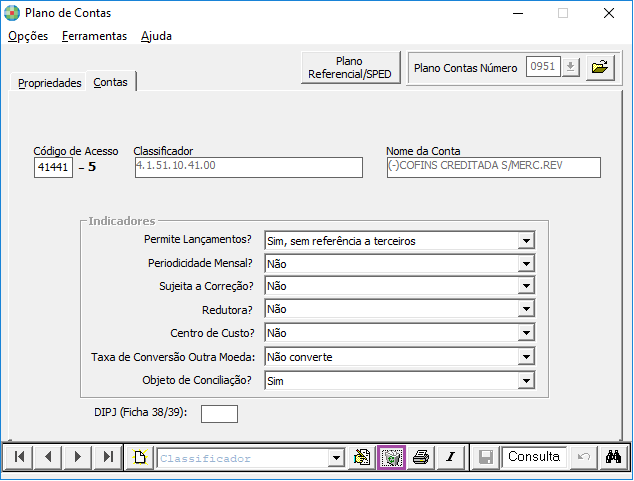Select the Contas tab
Viewport: 634px width, 481px height.
[110, 82]
